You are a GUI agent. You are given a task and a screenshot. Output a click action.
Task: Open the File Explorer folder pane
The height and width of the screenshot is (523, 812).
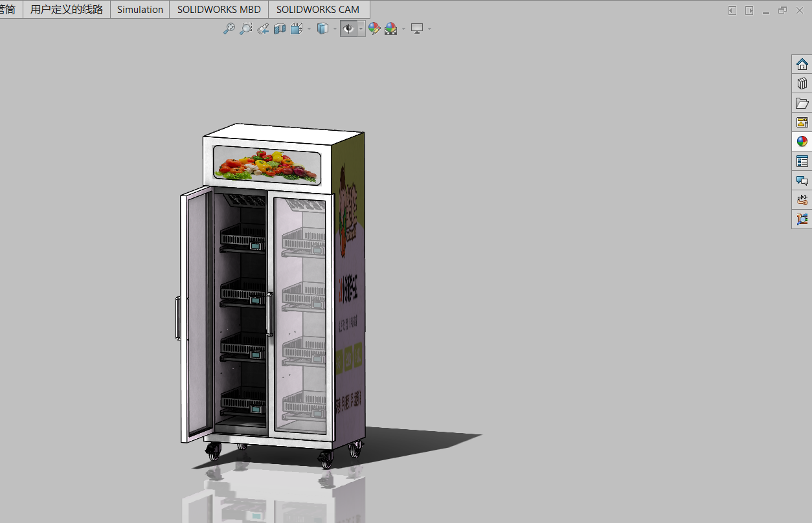click(802, 103)
